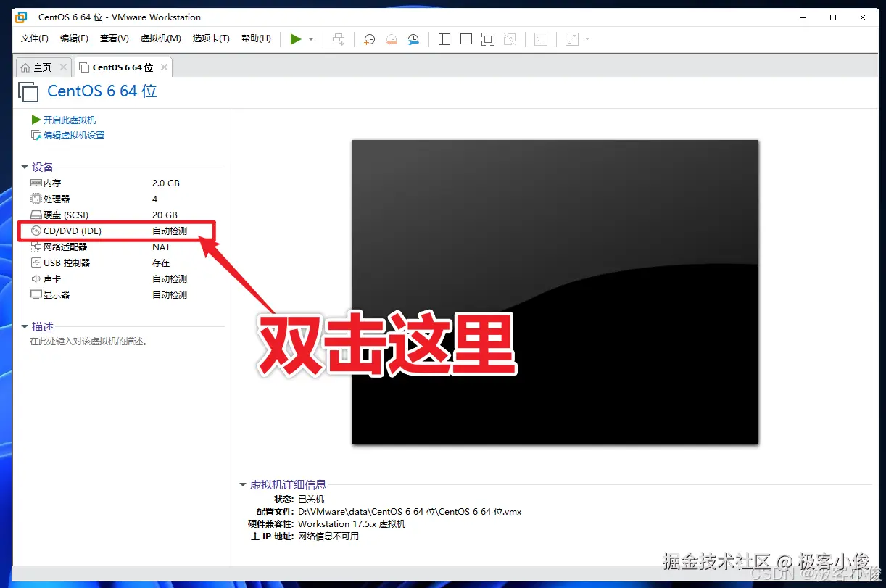The width and height of the screenshot is (886, 588).
Task: Click the VMware logo in title bar
Action: [22, 17]
